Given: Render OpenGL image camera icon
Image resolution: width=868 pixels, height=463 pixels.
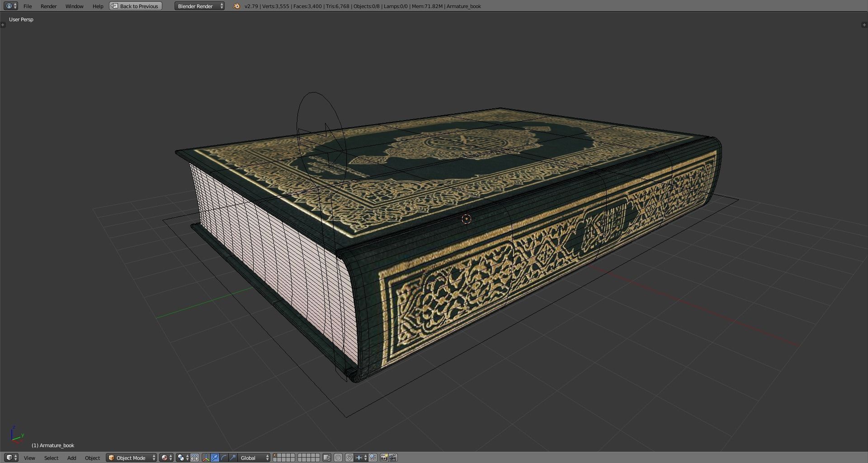Looking at the screenshot, I should [384, 458].
